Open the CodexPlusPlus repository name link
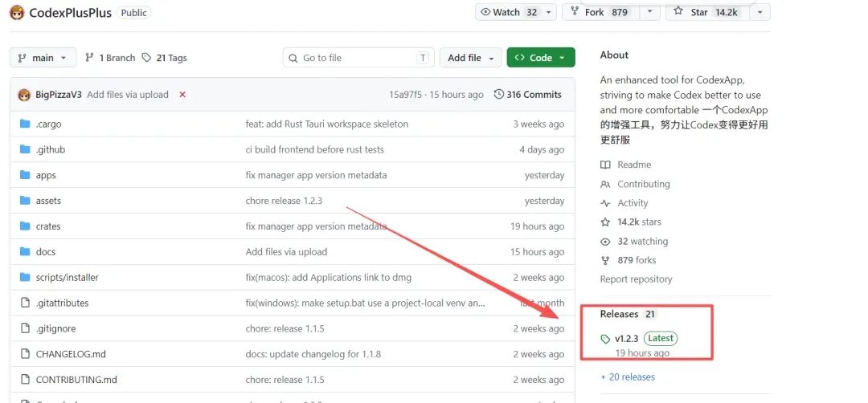The height and width of the screenshot is (403, 868). pos(70,12)
